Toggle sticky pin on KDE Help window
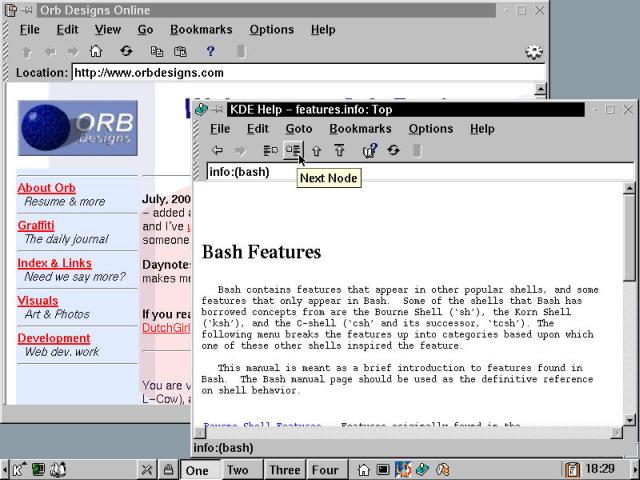The image size is (640, 480). (x=217, y=109)
